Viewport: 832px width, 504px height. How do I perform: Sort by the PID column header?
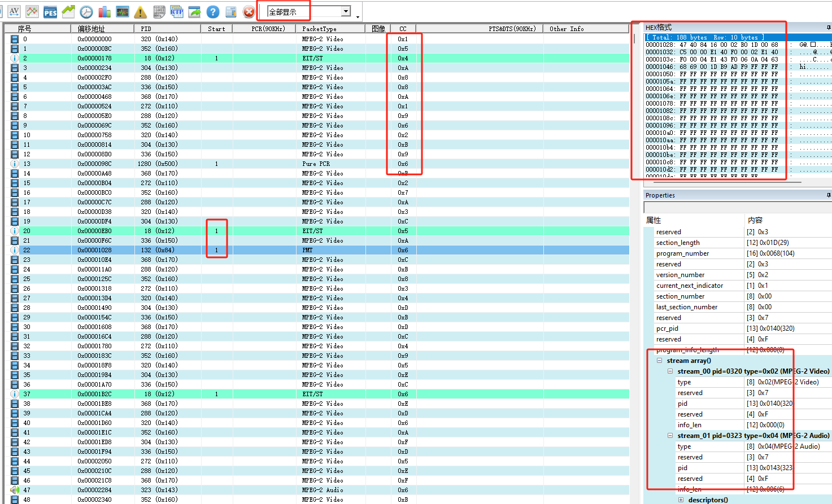click(x=167, y=29)
